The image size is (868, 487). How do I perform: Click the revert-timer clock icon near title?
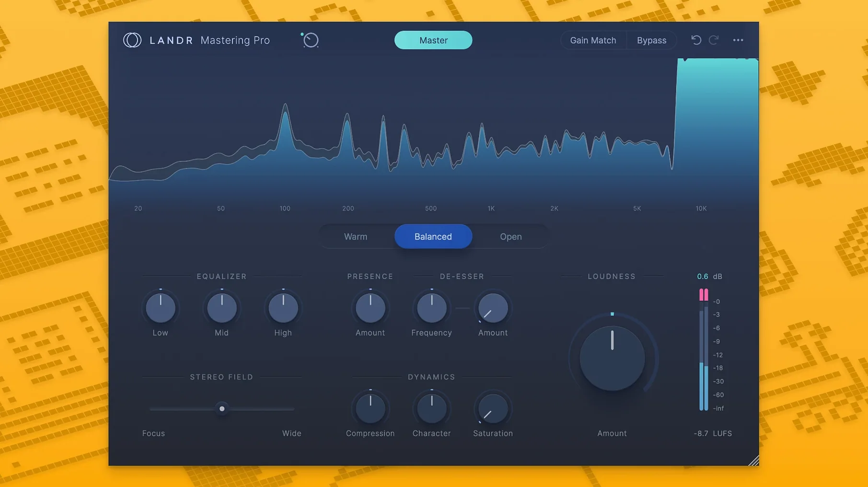coord(310,40)
